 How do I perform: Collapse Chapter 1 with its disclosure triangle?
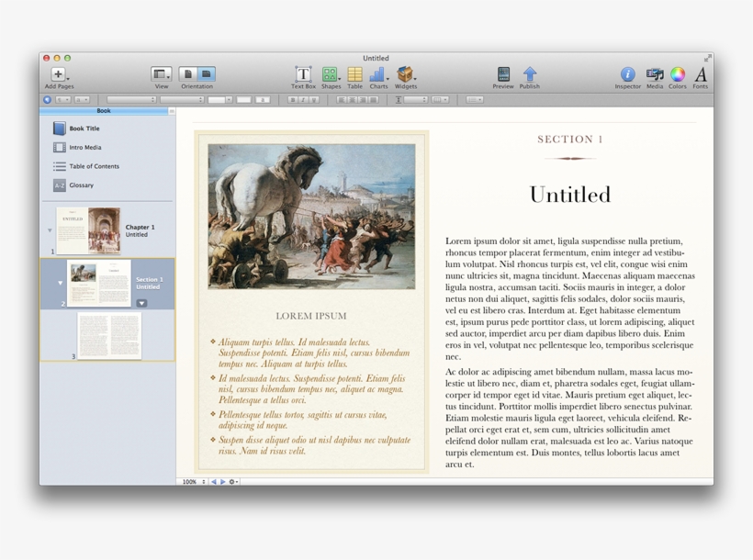click(50, 230)
